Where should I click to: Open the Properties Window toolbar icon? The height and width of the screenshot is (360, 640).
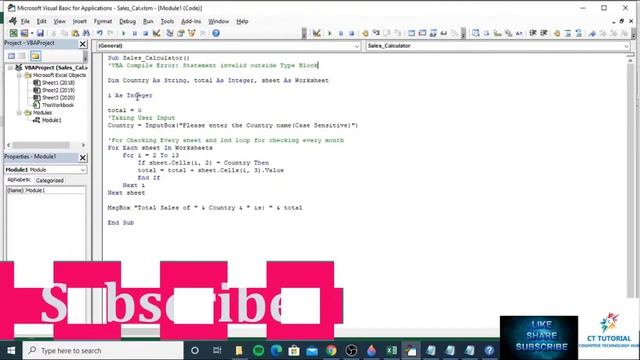tap(181, 33)
